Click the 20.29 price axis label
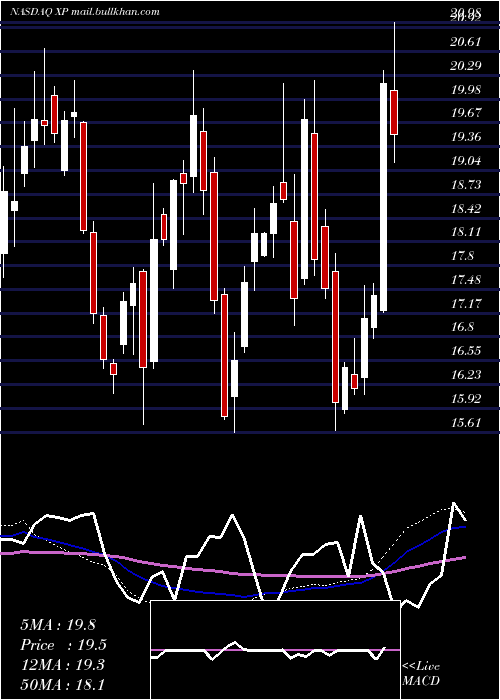Viewport: 500px width, 700px height. [x=466, y=66]
